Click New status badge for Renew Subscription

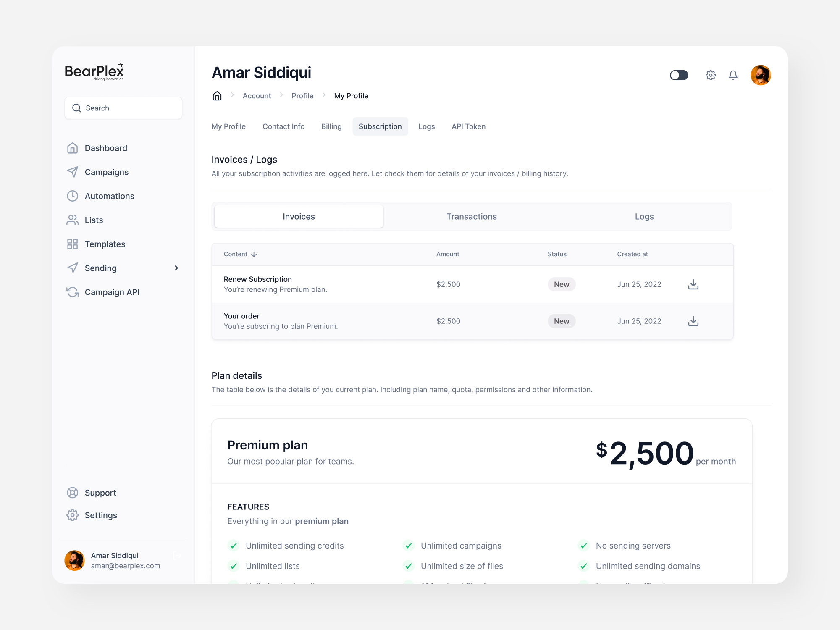click(562, 284)
